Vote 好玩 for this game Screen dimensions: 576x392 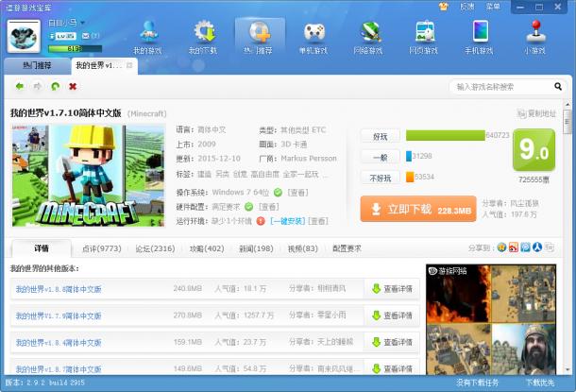(x=381, y=136)
